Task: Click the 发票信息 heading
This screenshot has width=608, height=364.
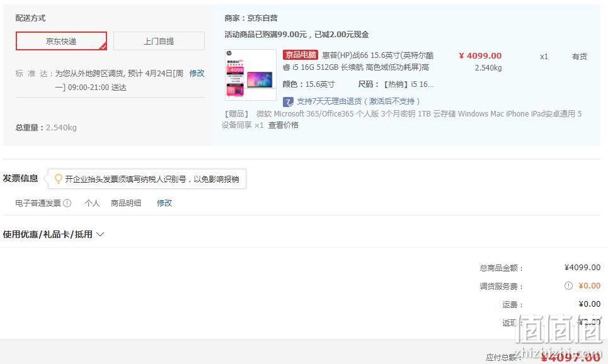Action: click(21, 178)
